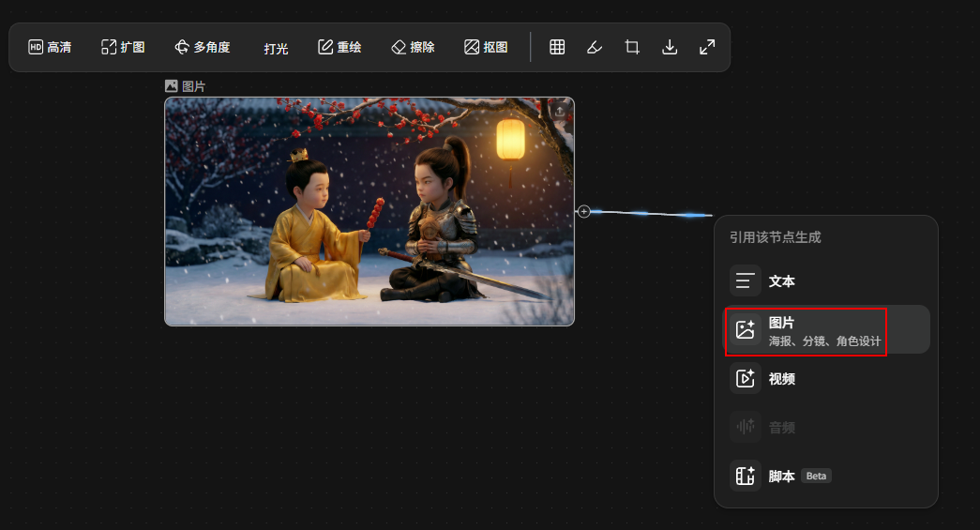Click the upload icon on image corner
Viewport: 980px width, 530px height.
559,112
